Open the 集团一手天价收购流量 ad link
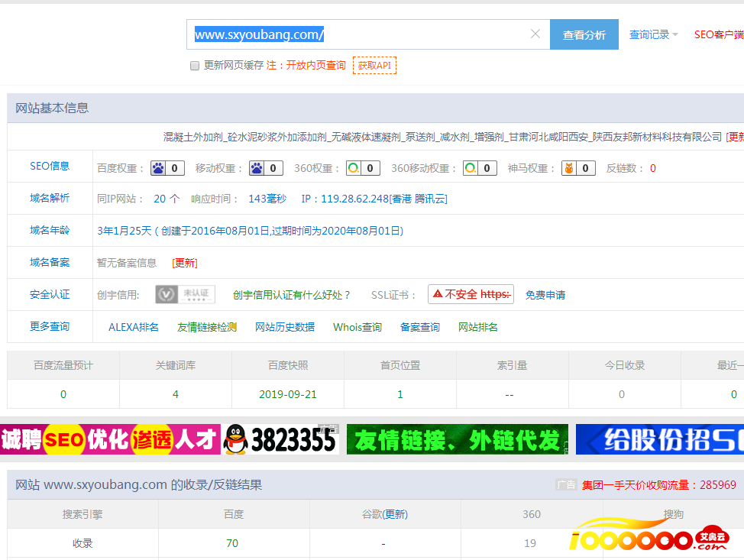 click(x=658, y=485)
